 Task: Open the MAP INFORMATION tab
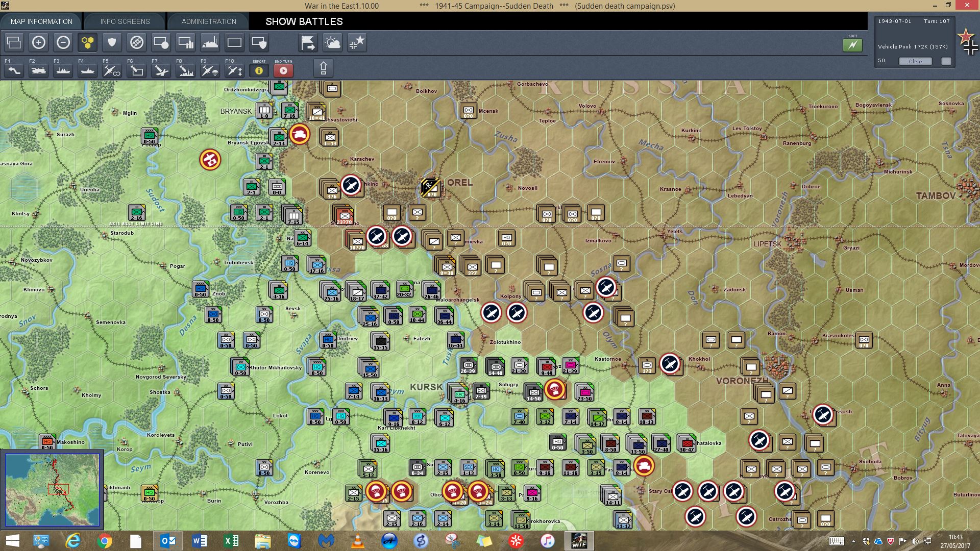41,21
